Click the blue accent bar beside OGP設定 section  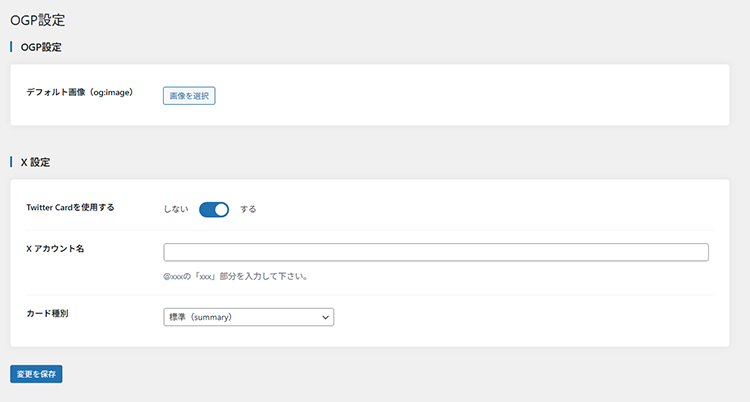[11, 47]
